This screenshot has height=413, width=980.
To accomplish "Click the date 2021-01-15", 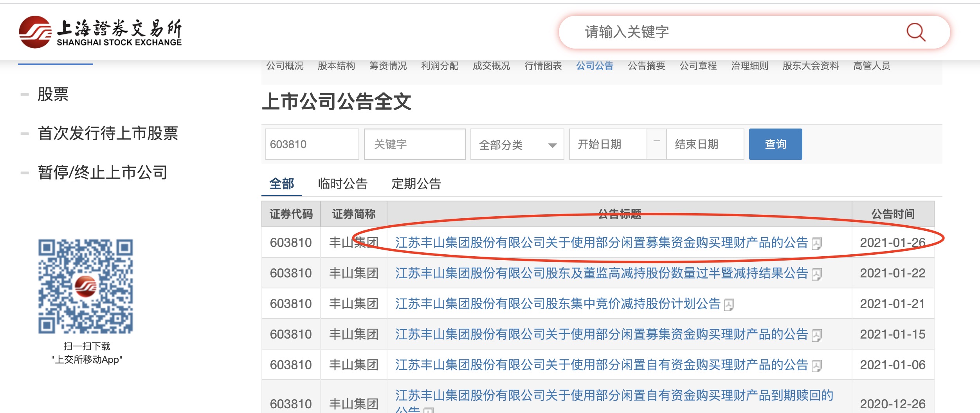I will point(893,335).
